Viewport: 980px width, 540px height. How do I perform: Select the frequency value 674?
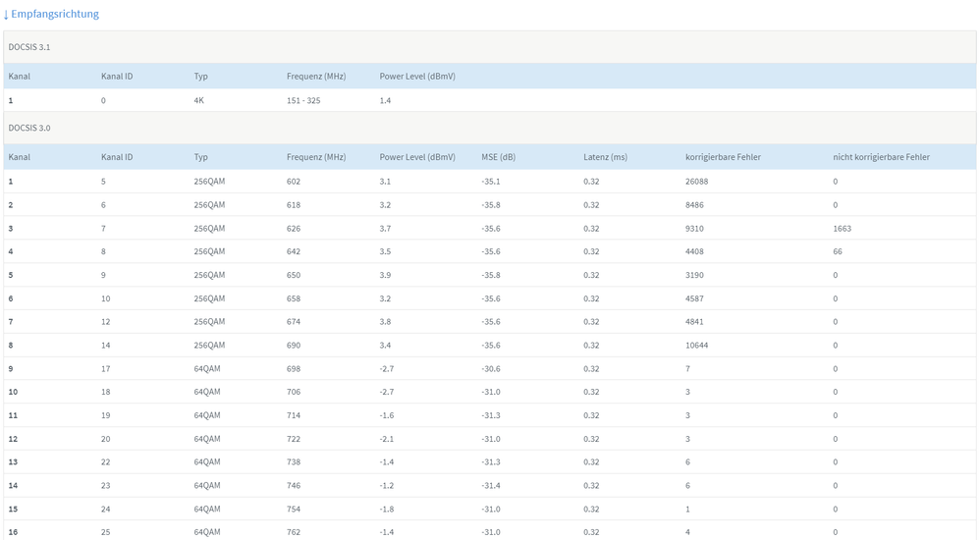pyautogui.click(x=294, y=322)
